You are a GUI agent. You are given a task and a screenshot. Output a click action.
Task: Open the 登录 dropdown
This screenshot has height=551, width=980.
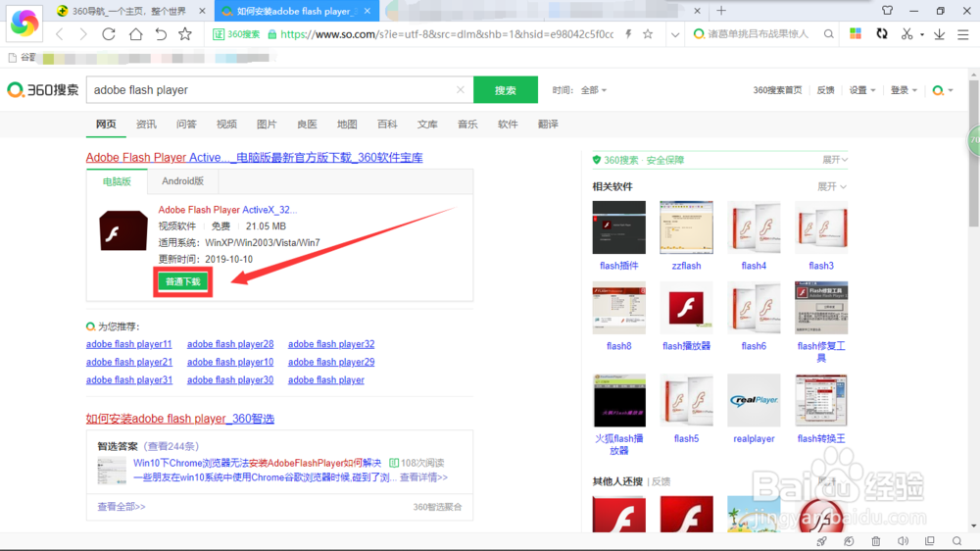point(904,90)
